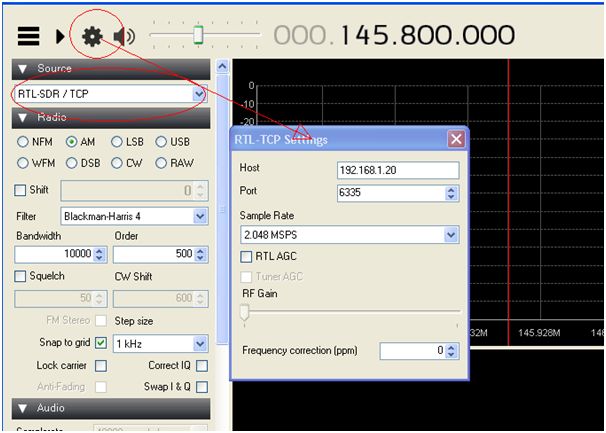Open the hamburger main menu

tap(28, 36)
